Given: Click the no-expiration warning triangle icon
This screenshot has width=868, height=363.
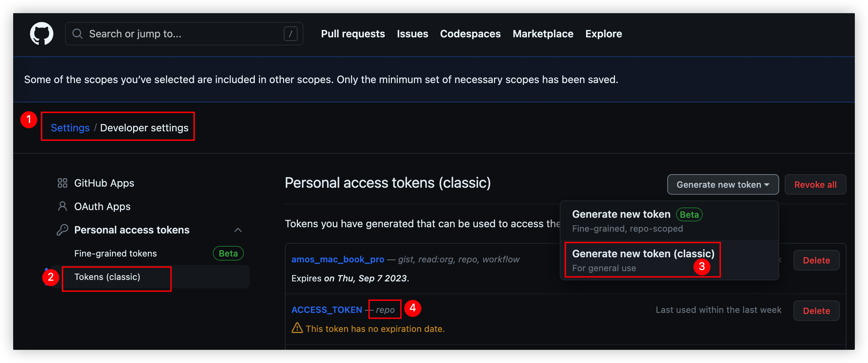Looking at the screenshot, I should [x=297, y=328].
